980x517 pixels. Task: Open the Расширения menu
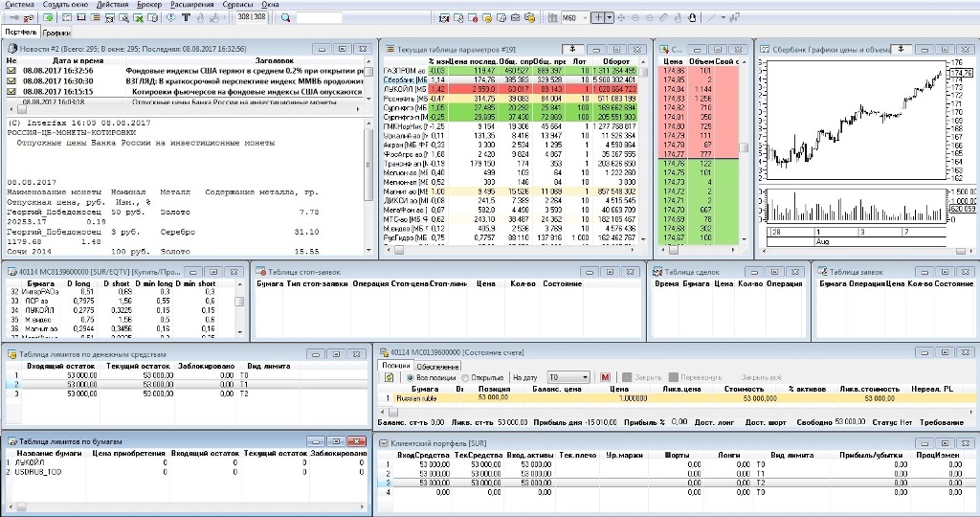[192, 5]
